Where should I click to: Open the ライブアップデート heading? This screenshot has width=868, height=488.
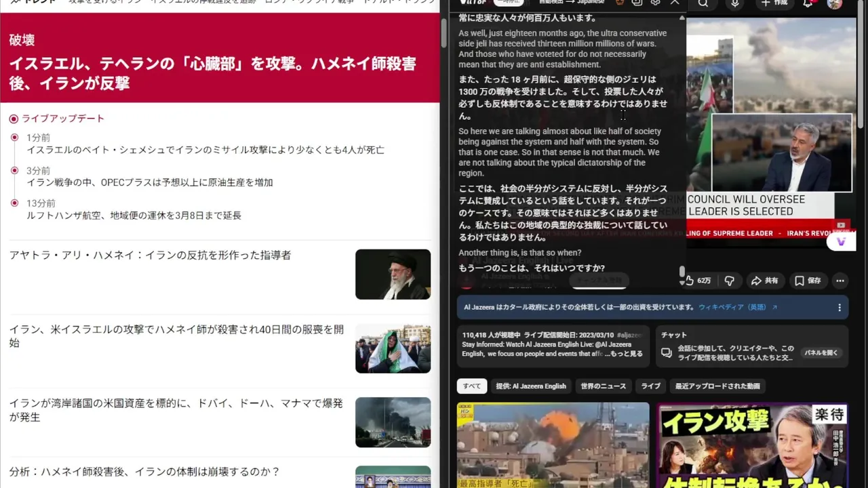click(63, 119)
